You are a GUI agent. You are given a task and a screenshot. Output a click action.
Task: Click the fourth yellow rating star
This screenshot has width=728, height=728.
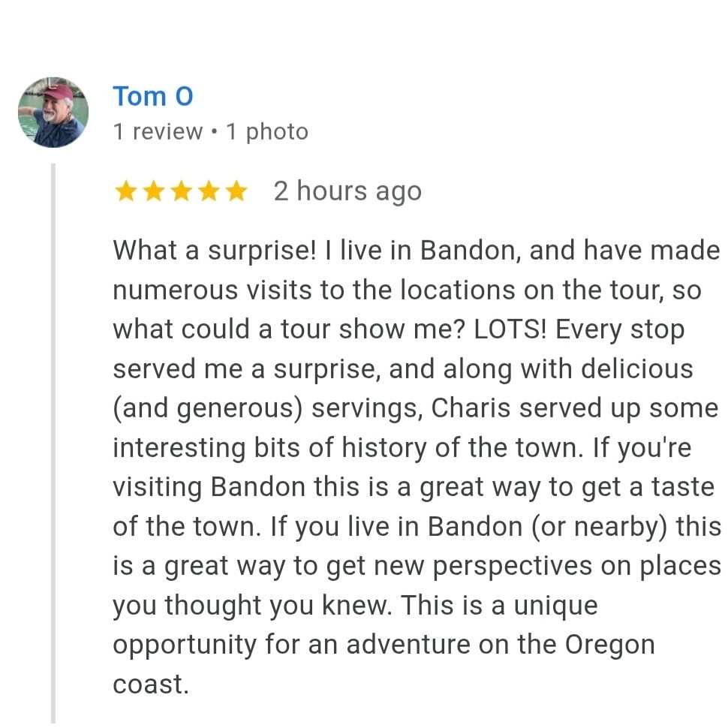(x=208, y=192)
